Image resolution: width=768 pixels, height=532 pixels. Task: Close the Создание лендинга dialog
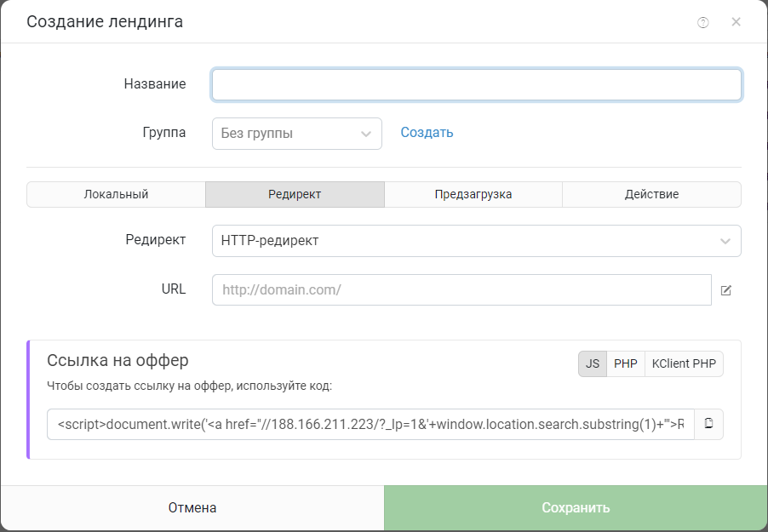click(736, 22)
